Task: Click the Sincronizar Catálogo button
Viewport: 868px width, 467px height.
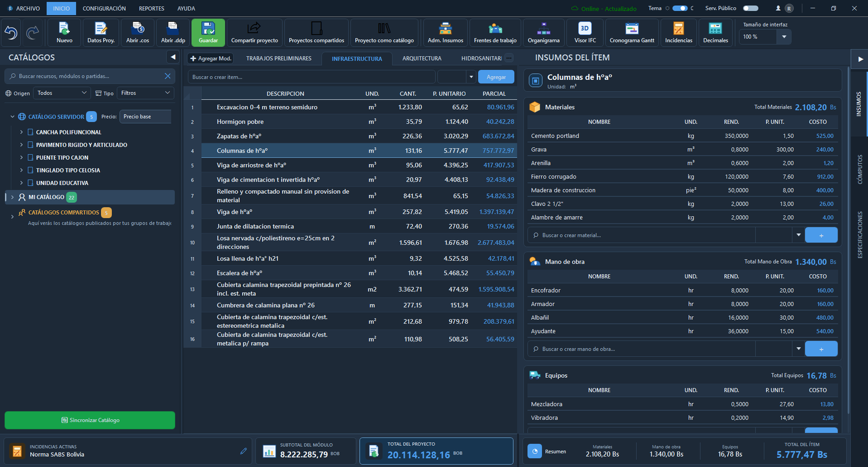Action: (90, 420)
